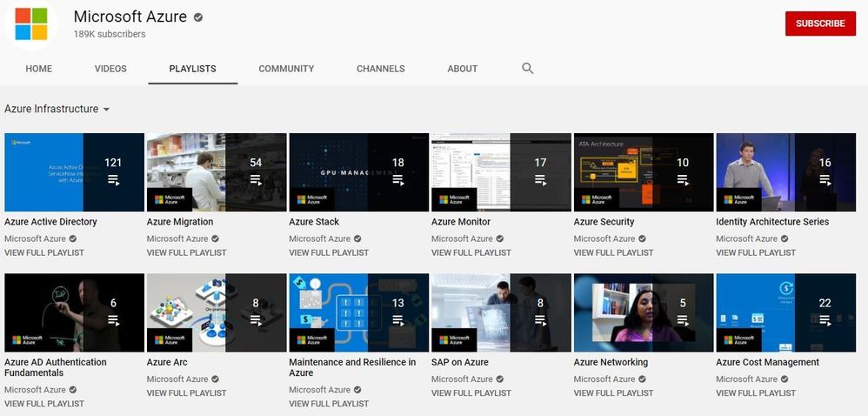View full playlist for Azure AD Authentication Fundamentals
This screenshot has height=416, width=868.
click(x=44, y=404)
